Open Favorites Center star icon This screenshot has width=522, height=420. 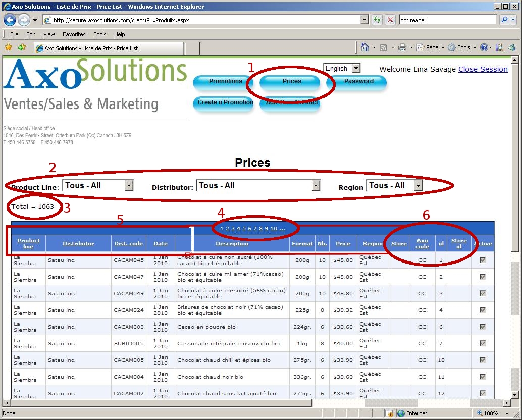[x=8, y=47]
